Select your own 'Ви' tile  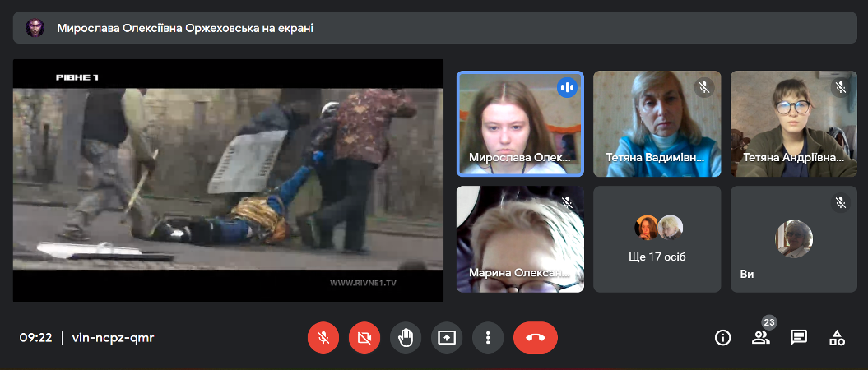tap(794, 239)
